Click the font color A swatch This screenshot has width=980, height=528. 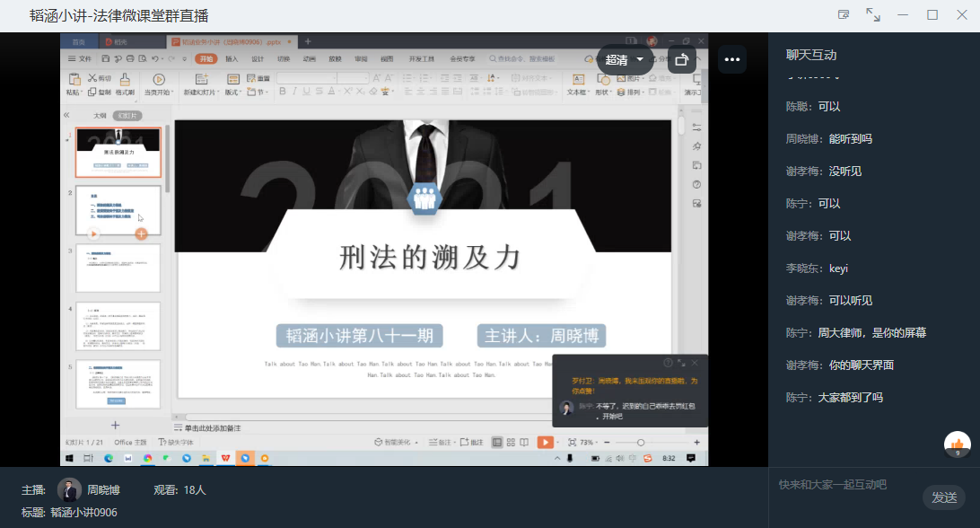[331, 92]
